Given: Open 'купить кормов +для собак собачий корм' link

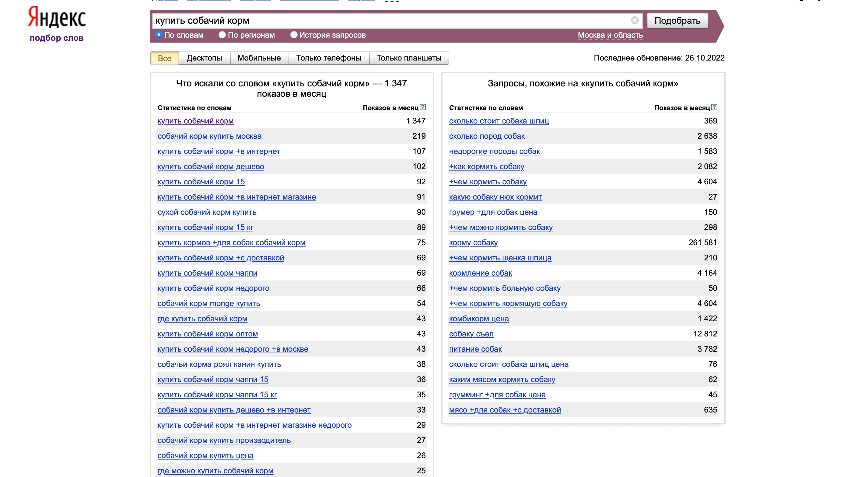Looking at the screenshot, I should 232,242.
